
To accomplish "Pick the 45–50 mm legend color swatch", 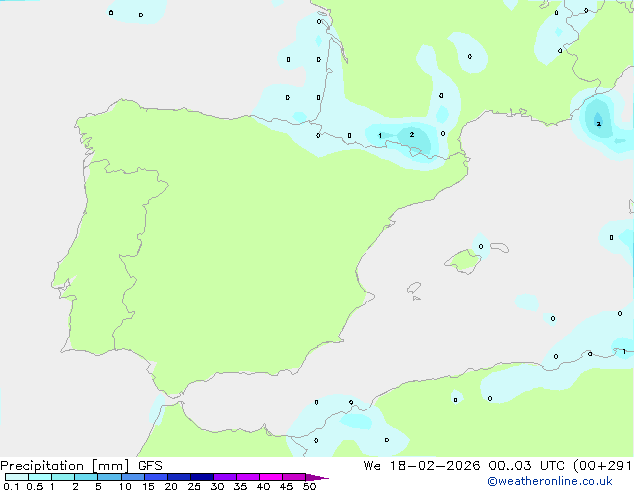I will click(294, 477).
